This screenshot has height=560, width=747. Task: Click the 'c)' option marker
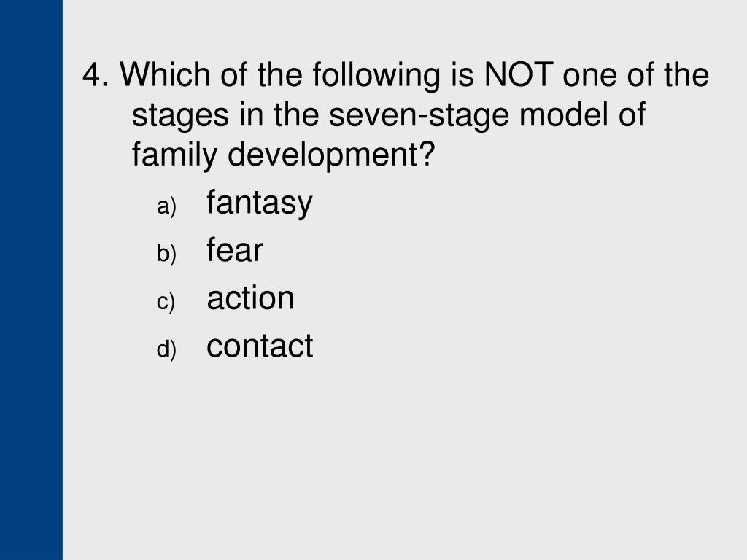(x=166, y=302)
